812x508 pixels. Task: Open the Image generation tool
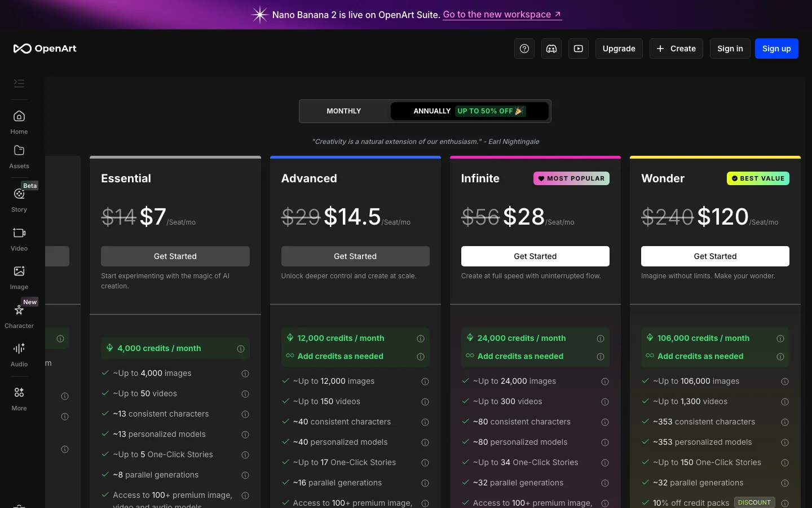(19, 276)
